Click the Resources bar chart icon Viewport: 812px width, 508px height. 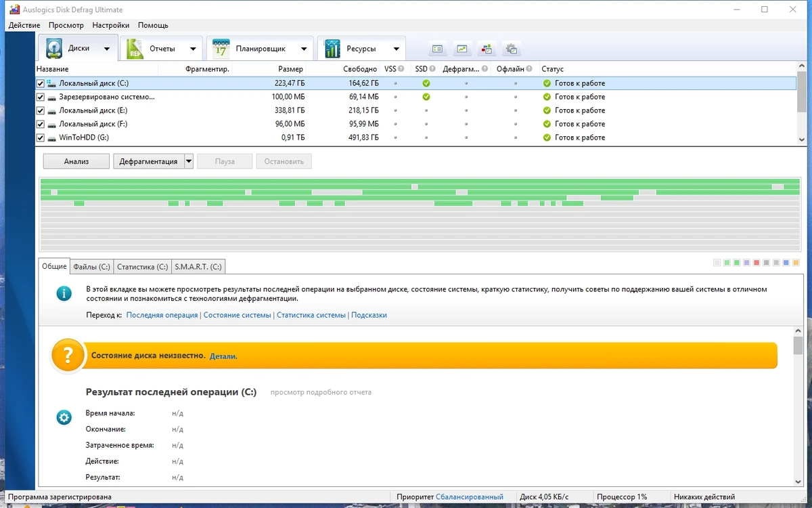coord(332,49)
